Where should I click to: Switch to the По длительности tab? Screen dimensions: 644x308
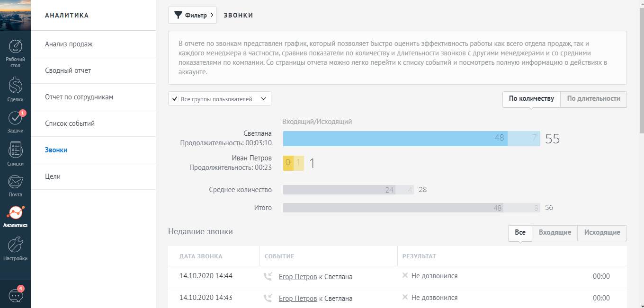593,99
